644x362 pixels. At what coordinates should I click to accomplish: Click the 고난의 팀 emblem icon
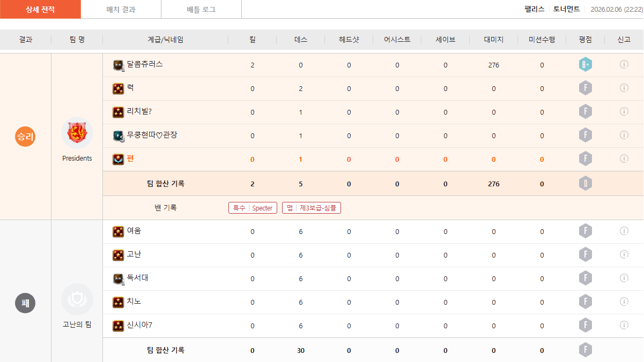[77, 299]
